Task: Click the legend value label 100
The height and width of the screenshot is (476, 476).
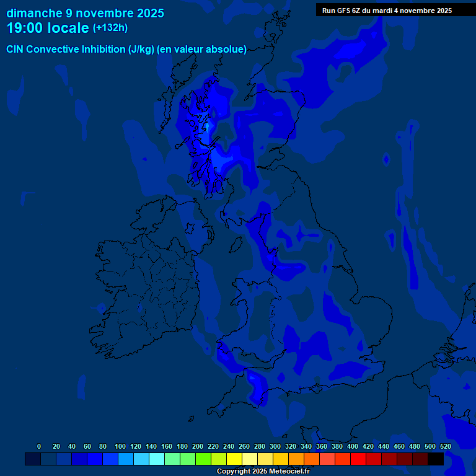Action: pyautogui.click(x=120, y=446)
